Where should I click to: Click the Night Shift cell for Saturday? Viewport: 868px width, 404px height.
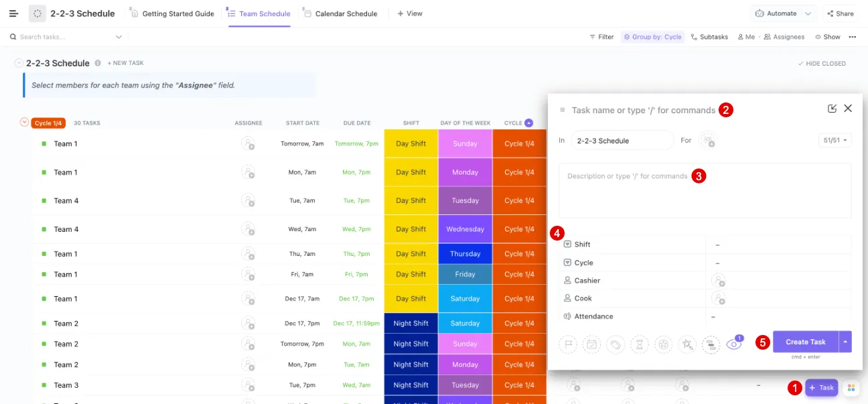point(411,324)
